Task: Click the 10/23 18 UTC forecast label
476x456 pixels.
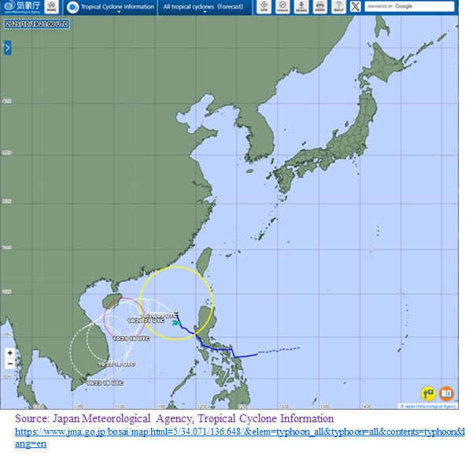Action: (x=105, y=383)
